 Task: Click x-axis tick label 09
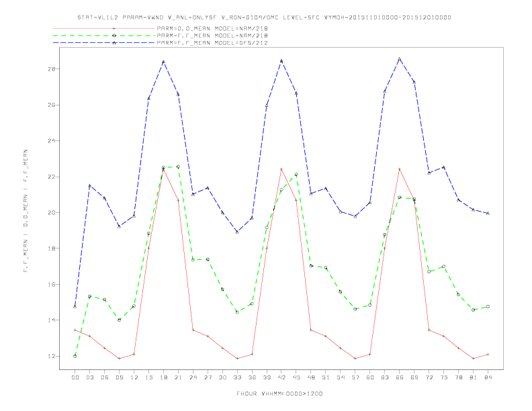[119, 377]
